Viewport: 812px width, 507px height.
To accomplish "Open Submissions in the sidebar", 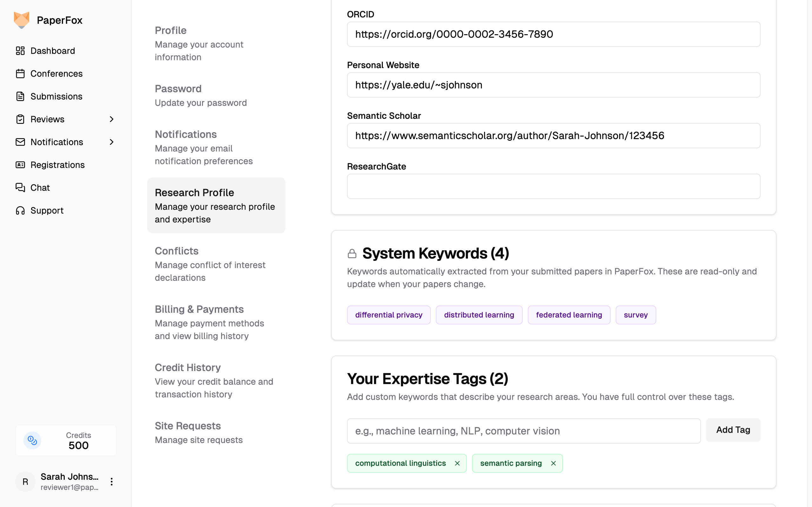I will [x=56, y=96].
